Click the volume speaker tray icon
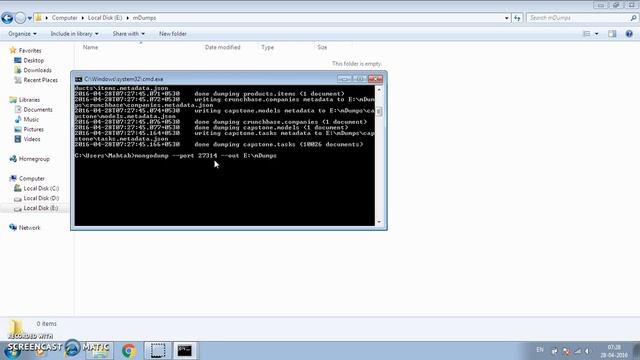Image resolution: width=640 pixels, height=360 pixels. 587,351
